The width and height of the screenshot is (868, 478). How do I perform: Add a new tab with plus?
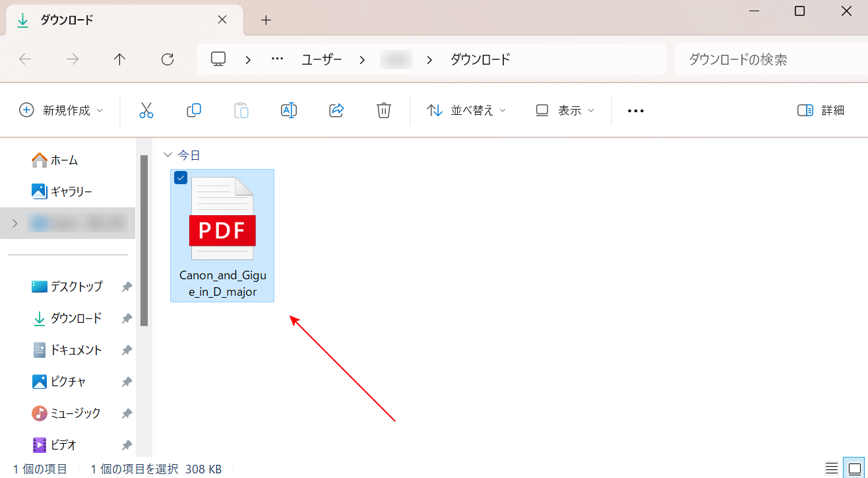click(x=266, y=20)
